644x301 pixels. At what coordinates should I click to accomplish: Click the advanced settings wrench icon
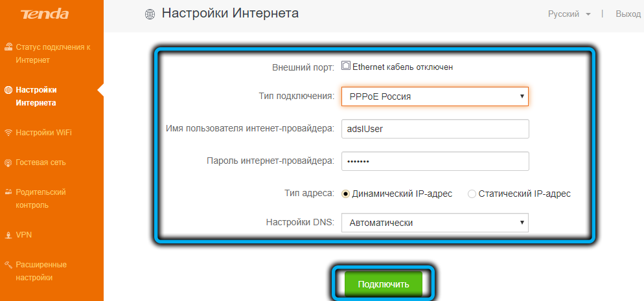pos(8,265)
